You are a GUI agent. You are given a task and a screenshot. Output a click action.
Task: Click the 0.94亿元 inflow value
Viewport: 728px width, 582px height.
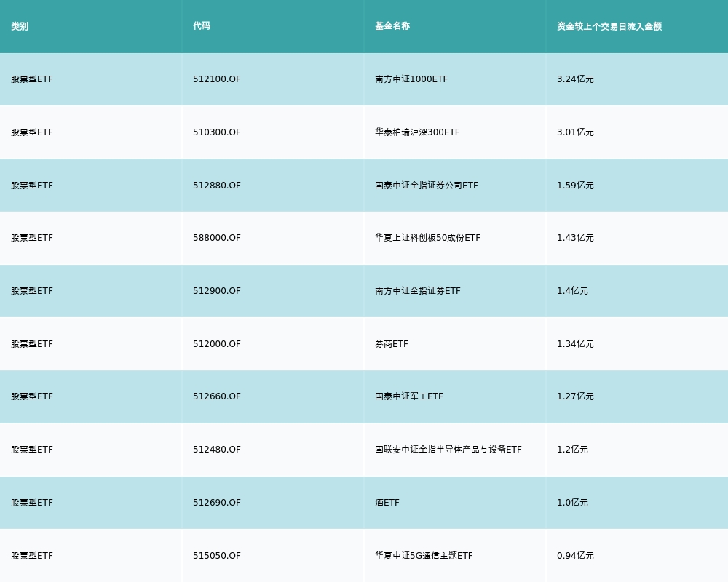point(575,556)
